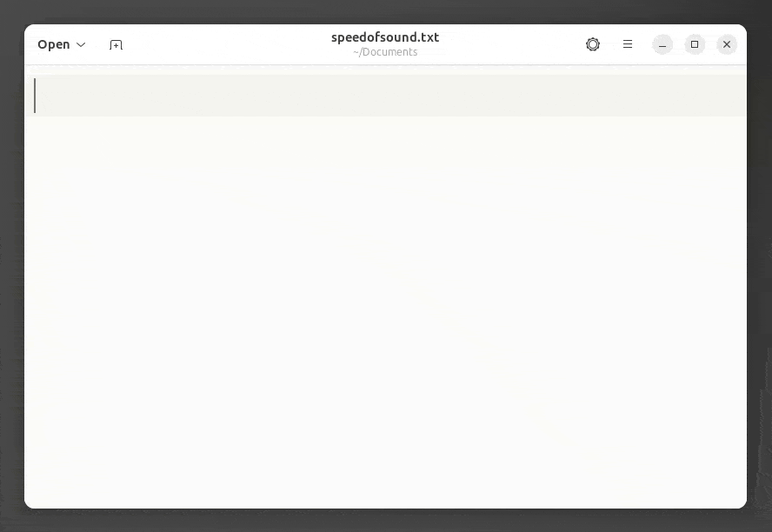Create a new document tab

[116, 45]
